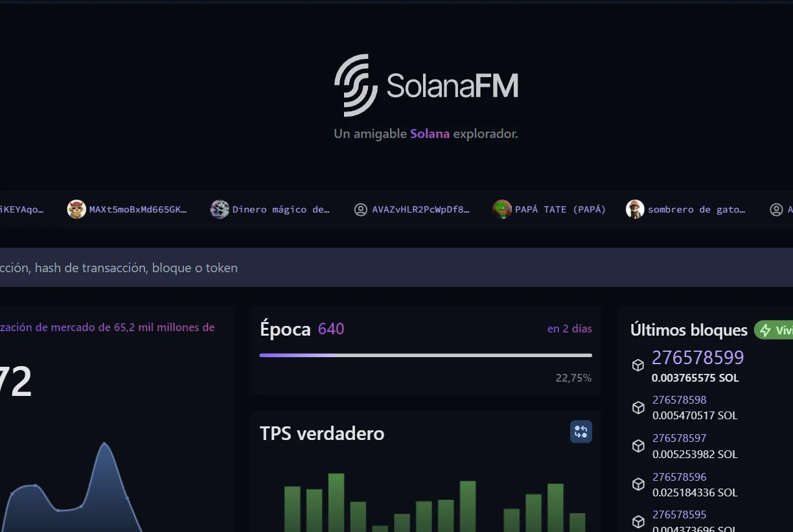Open the PAPÁ TATE (PAPÁ) token entry
Viewport: 793px width, 532px height.
pyautogui.click(x=559, y=209)
